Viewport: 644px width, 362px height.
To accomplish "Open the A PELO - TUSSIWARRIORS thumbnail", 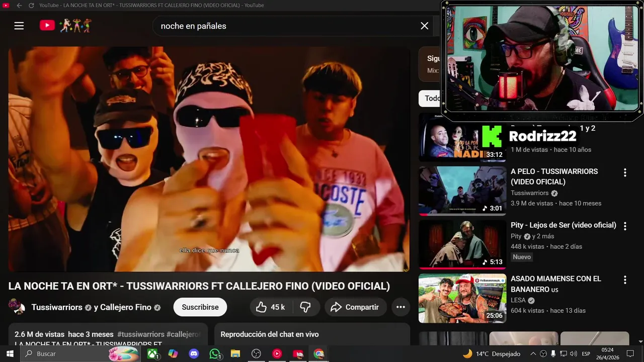I will [462, 191].
